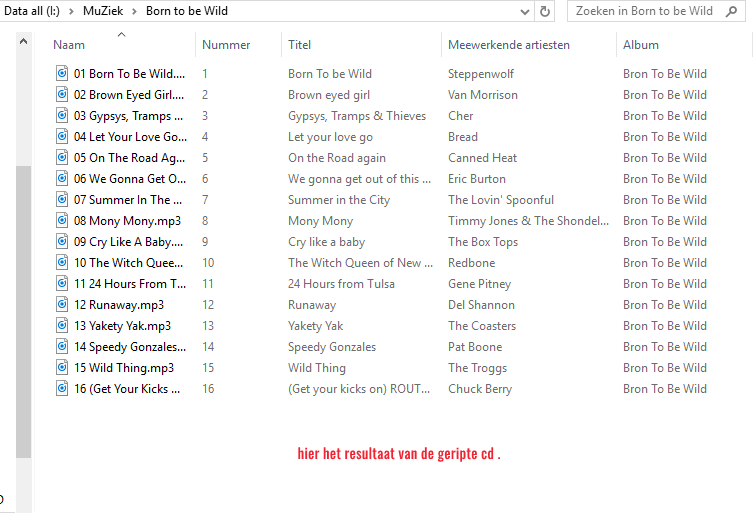The width and height of the screenshot is (753, 513).
Task: Open the address bar history dropdown
Action: (524, 12)
